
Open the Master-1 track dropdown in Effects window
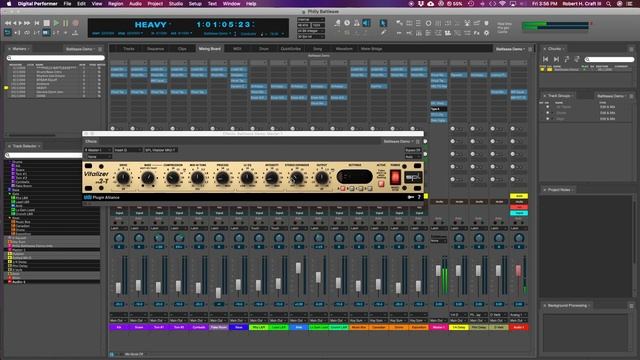point(98,150)
